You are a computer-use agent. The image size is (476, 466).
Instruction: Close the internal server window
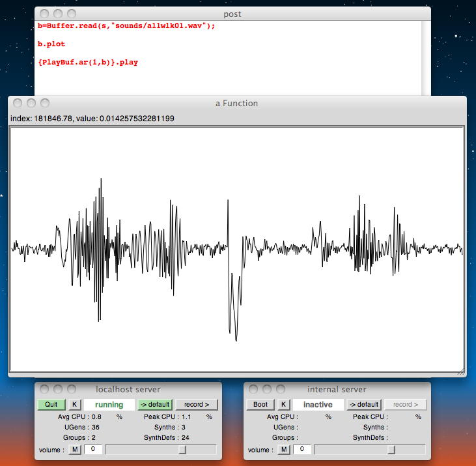[x=253, y=389]
